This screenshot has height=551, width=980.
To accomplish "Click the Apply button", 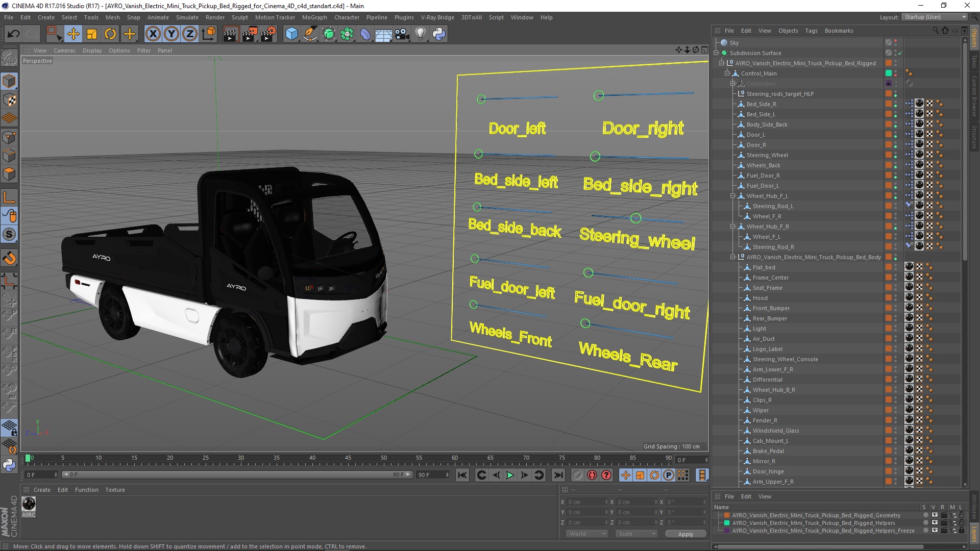I will (685, 534).
